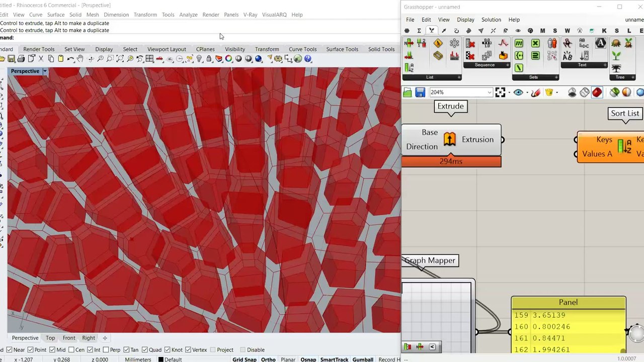
Task: Click the green Set Multiplication X icon
Action: click(x=535, y=43)
